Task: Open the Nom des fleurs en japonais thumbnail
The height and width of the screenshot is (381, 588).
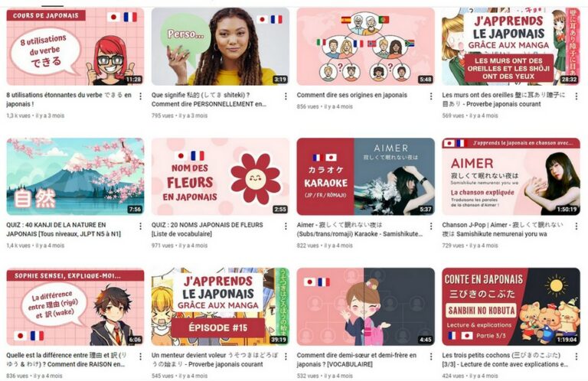Action: (x=220, y=177)
